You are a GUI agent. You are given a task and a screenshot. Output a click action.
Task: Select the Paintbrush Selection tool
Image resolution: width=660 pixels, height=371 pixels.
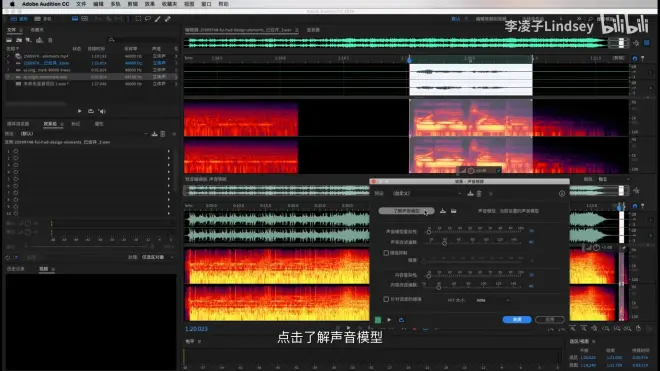pos(157,19)
